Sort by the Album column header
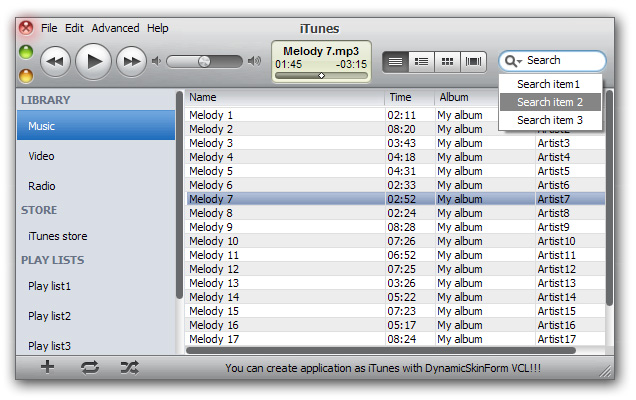The width and height of the screenshot is (636, 400). point(466,97)
